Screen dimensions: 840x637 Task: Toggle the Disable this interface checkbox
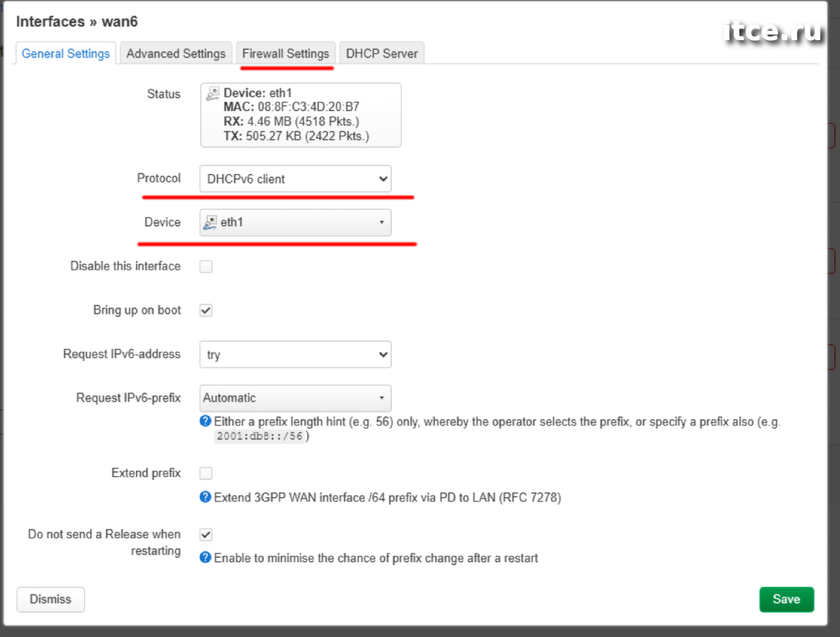[206, 266]
